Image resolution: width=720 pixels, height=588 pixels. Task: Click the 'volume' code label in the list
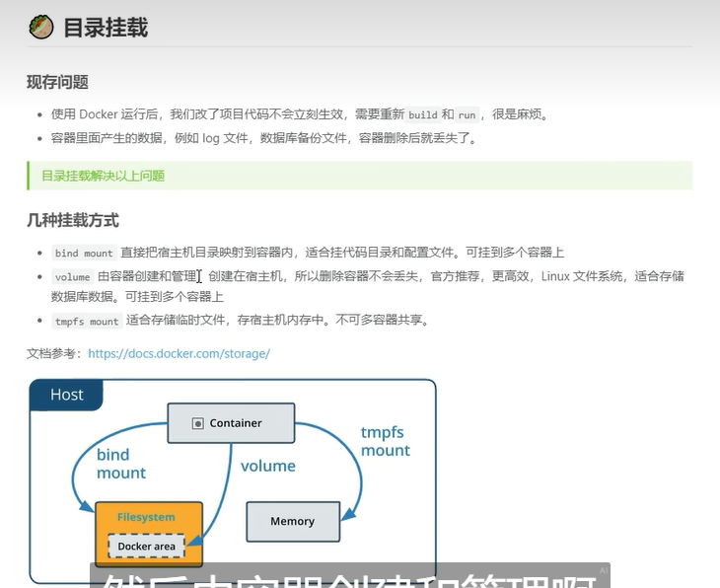pos(73,277)
